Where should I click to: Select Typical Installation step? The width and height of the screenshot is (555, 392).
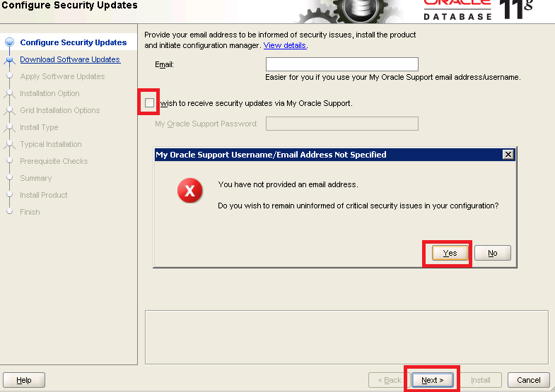pos(51,144)
